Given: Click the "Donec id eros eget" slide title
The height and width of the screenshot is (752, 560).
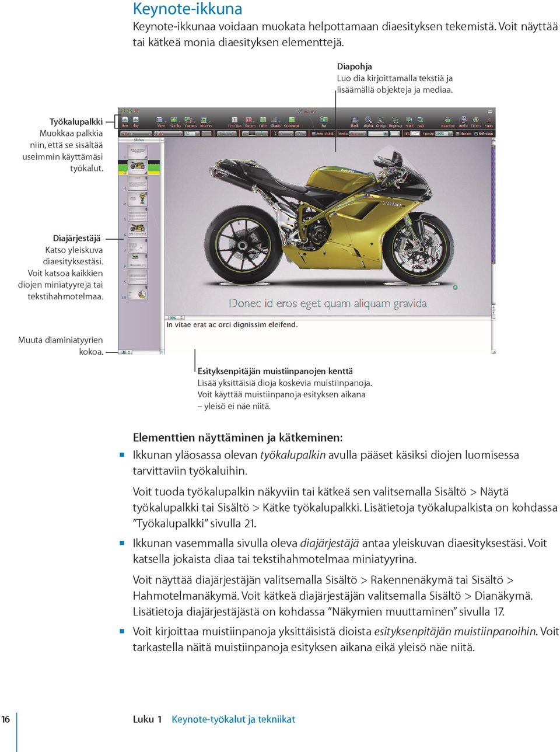Looking at the screenshot, I should pos(328,303).
